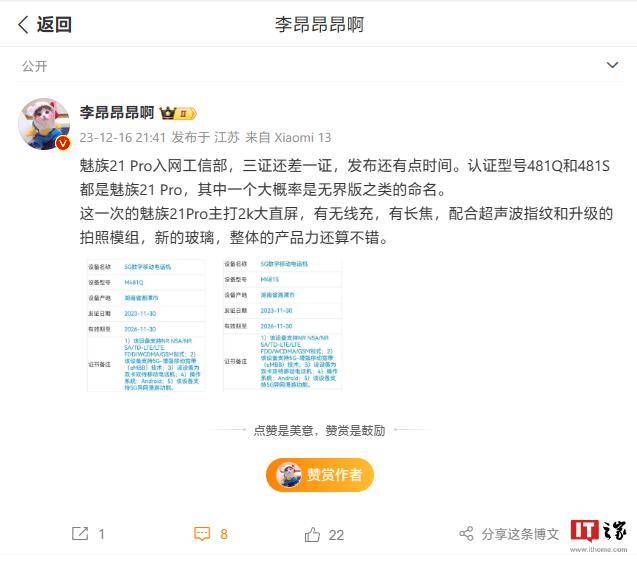Viewport: 637px width, 562px height.
Task: Click the page title 李昂昂昂啊
Action: click(319, 25)
